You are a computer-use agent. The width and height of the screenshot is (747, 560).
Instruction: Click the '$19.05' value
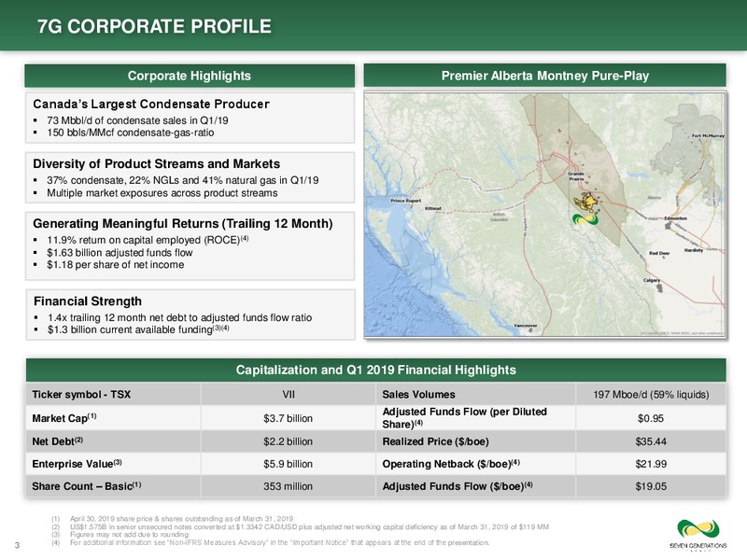tap(651, 486)
